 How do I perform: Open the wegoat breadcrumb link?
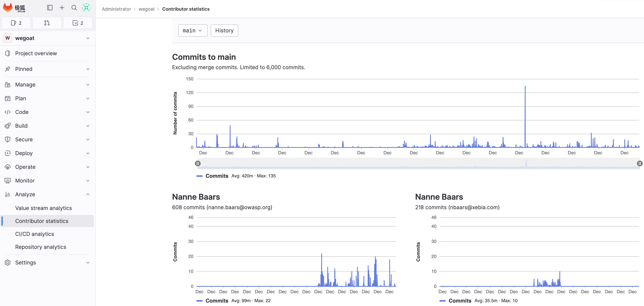146,9
